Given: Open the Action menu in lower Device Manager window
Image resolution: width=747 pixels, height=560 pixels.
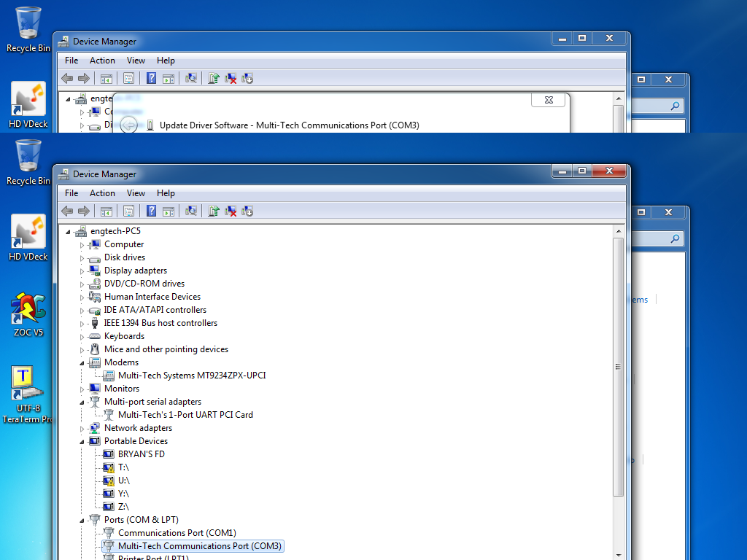Looking at the screenshot, I should coord(102,193).
